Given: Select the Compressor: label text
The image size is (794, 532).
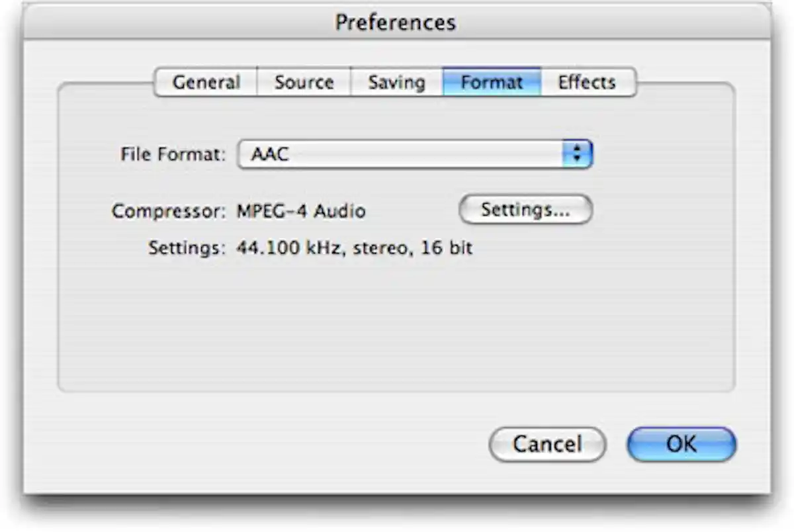Looking at the screenshot, I should click(171, 210).
